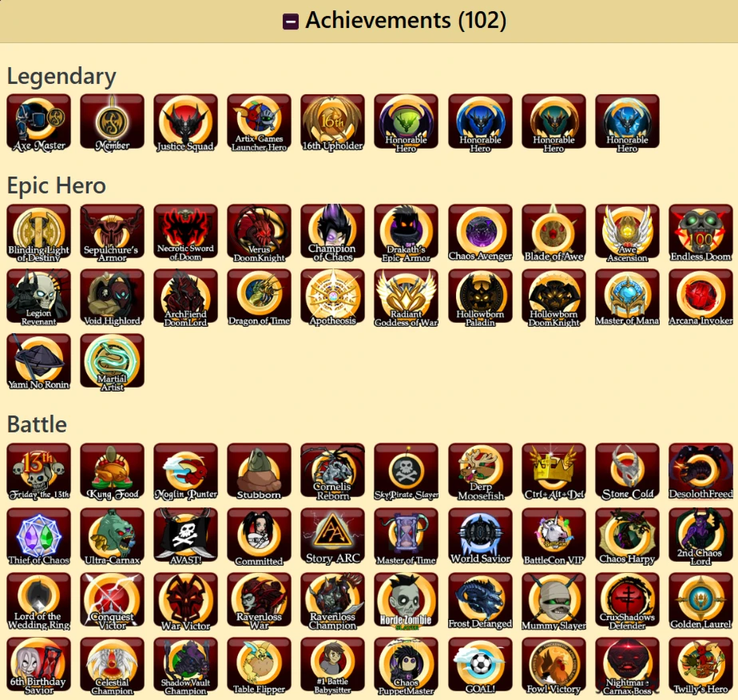The height and width of the screenshot is (700, 738).
Task: Click the Necrotic Sword of Doom badge
Action: click(x=185, y=233)
